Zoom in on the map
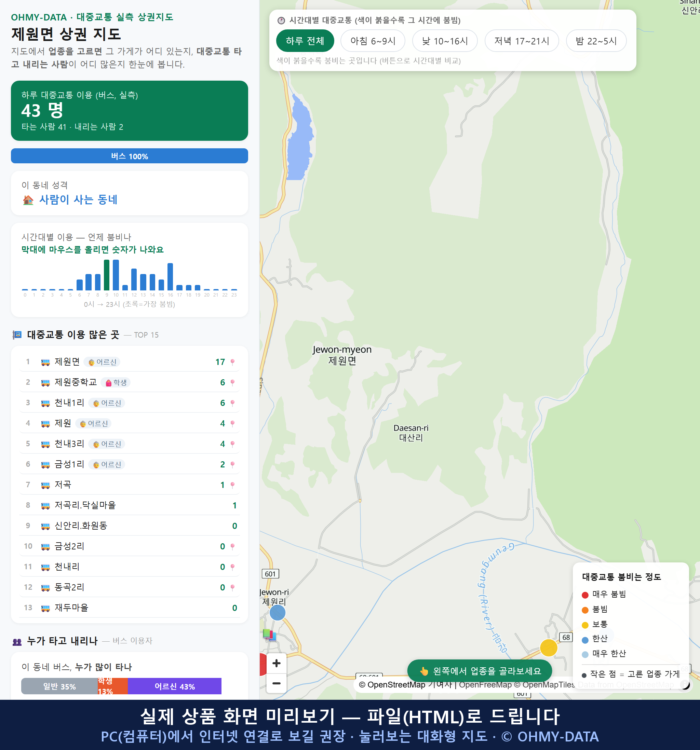This screenshot has width=700, height=750. (x=276, y=663)
